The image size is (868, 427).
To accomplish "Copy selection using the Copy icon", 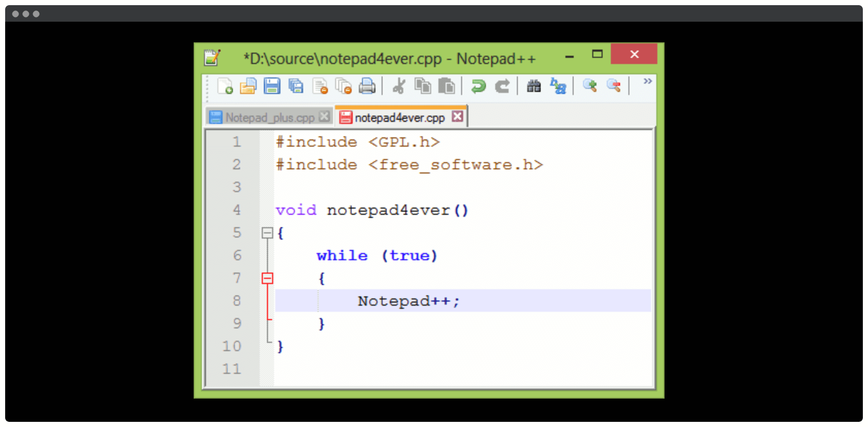I will point(423,86).
